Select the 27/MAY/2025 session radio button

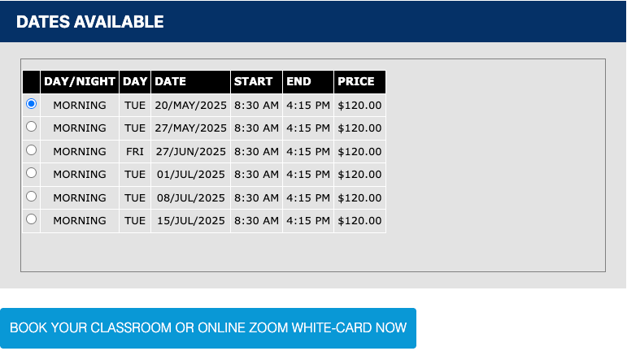click(32, 127)
